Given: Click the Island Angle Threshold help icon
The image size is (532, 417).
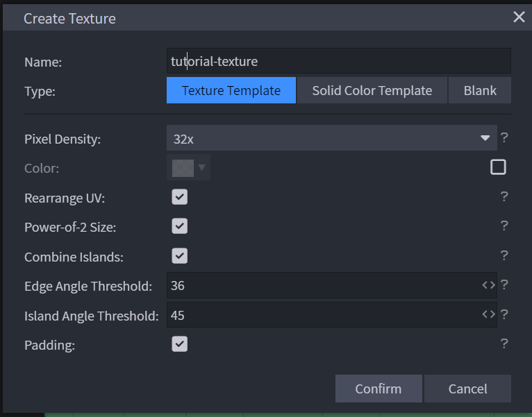Looking at the screenshot, I should [504, 314].
